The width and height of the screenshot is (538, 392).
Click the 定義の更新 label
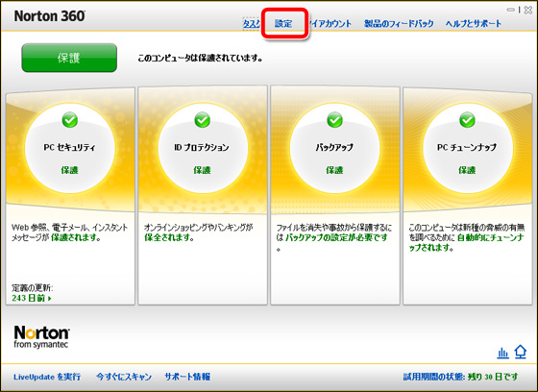tap(33, 287)
